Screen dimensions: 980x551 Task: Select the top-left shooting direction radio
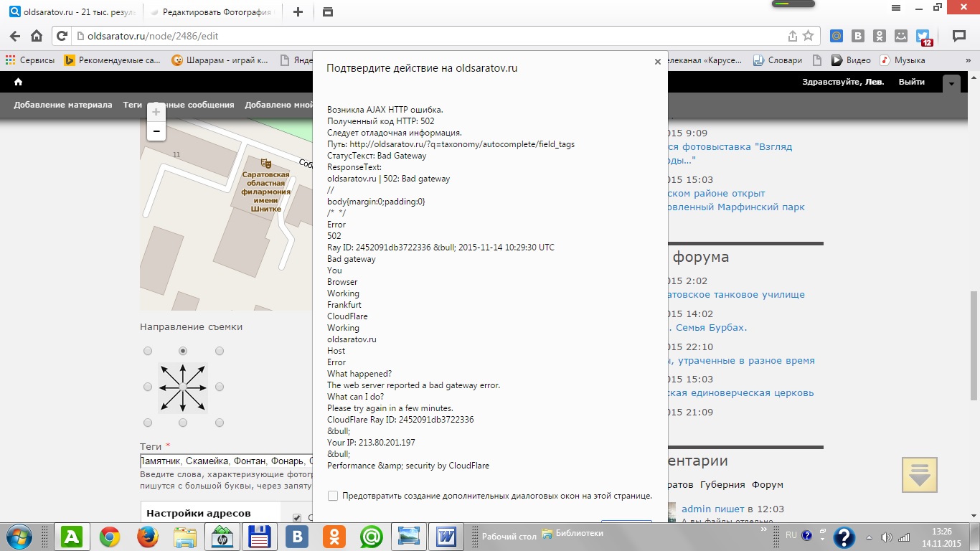(x=148, y=351)
